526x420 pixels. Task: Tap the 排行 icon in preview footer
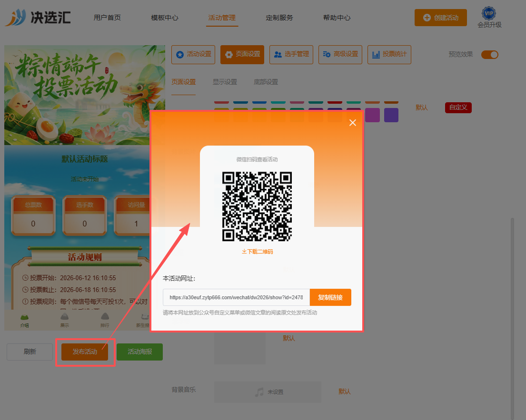(105, 317)
